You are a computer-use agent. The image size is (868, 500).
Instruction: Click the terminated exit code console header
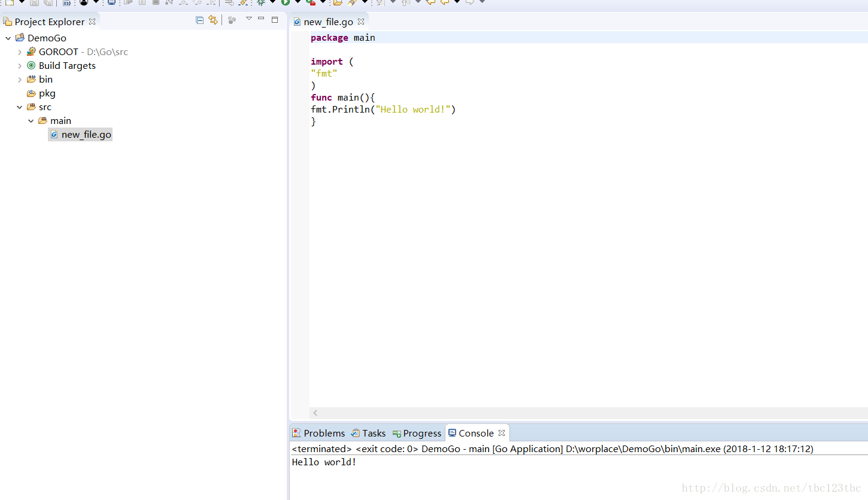click(553, 449)
